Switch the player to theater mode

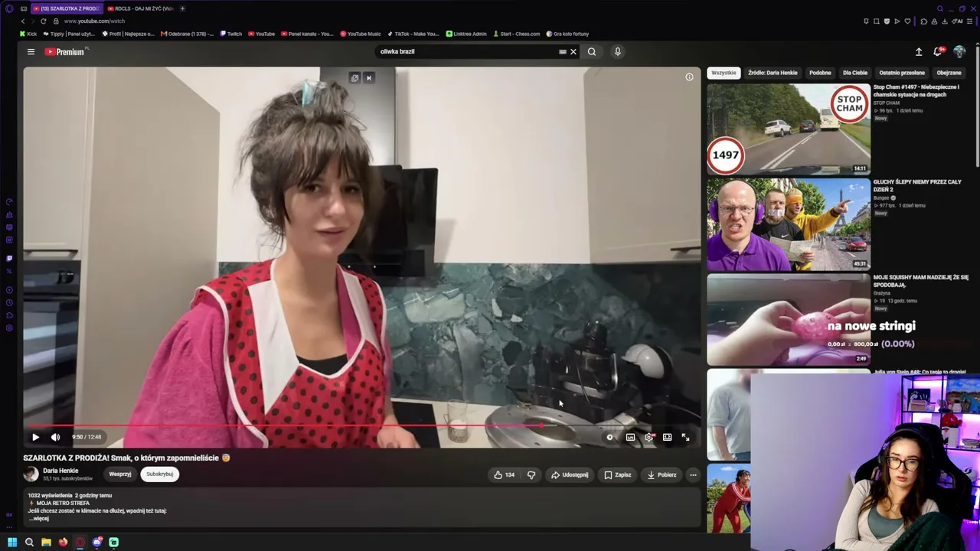[668, 437]
